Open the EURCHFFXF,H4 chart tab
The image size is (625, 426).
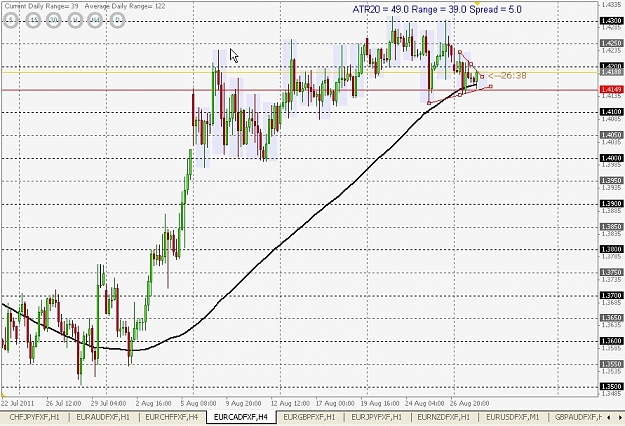(171, 417)
